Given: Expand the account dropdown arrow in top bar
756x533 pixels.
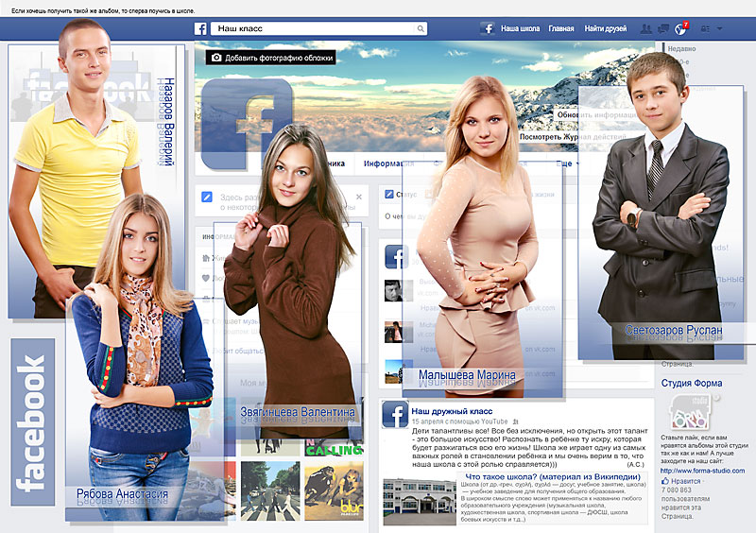Looking at the screenshot, I should pos(719,29).
